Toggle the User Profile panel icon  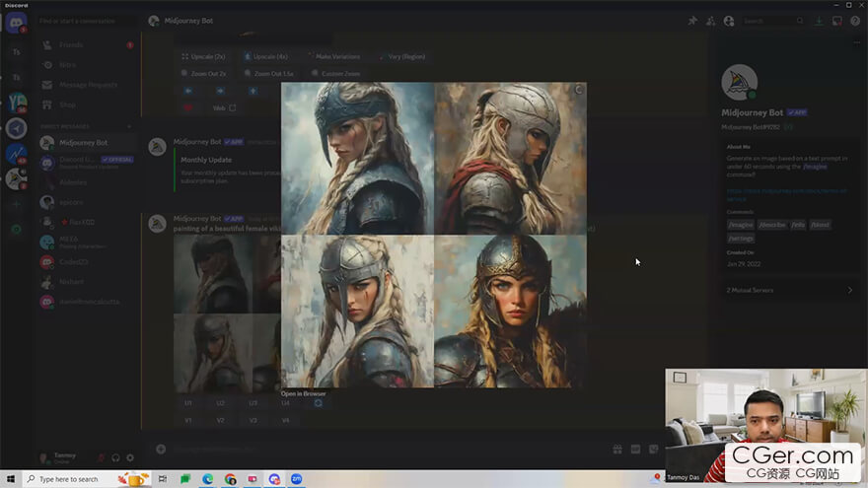tap(729, 21)
